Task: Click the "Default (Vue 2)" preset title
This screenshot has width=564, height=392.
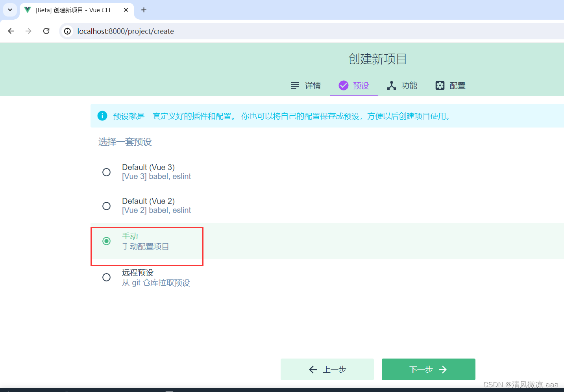Action: point(148,201)
